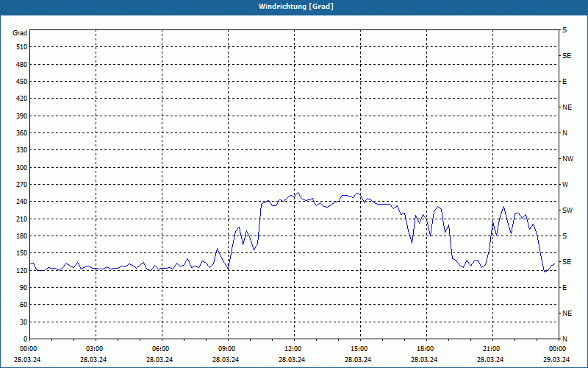Click the chart title "Windrichtung [Grad]"
The width and height of the screenshot is (588, 368).
pyautogui.click(x=296, y=7)
